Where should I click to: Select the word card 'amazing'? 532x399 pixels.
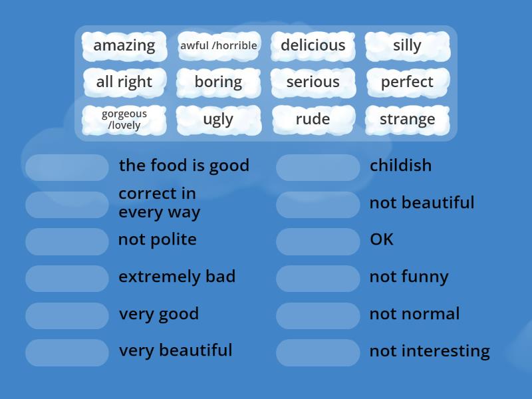point(124,46)
